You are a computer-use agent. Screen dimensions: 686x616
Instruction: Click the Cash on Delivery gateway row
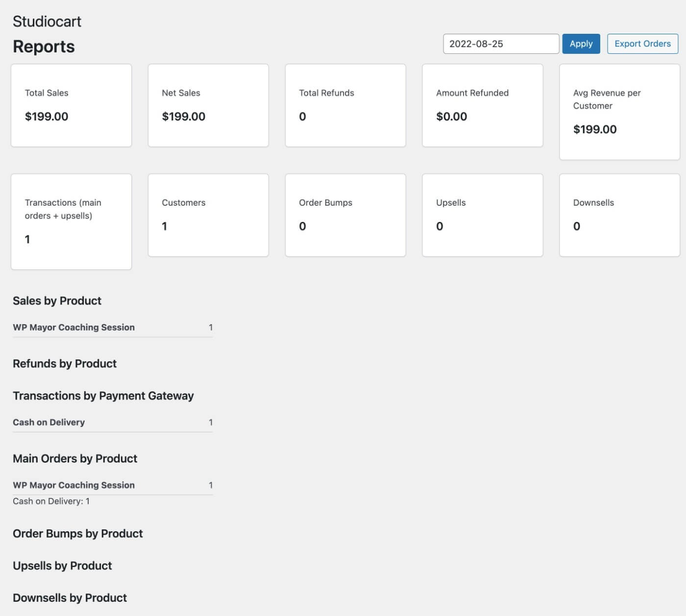[x=113, y=422]
